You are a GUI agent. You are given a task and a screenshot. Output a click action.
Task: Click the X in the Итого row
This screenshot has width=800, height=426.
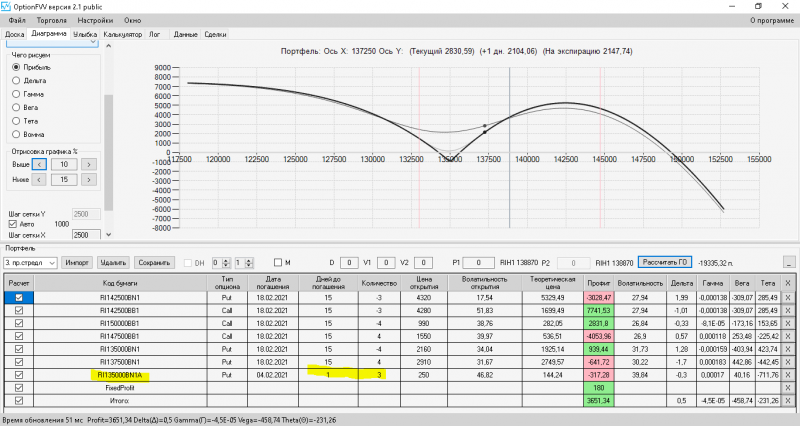pyautogui.click(x=788, y=400)
